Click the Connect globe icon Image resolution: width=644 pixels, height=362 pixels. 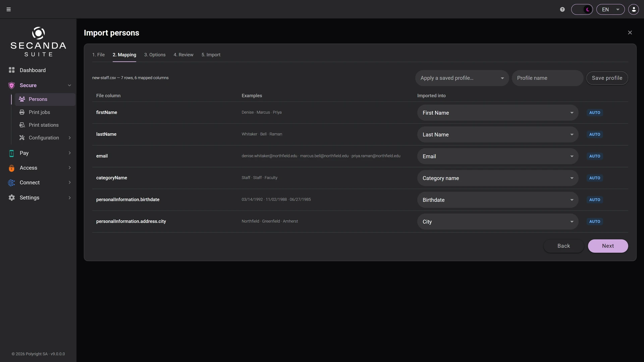pyautogui.click(x=12, y=183)
